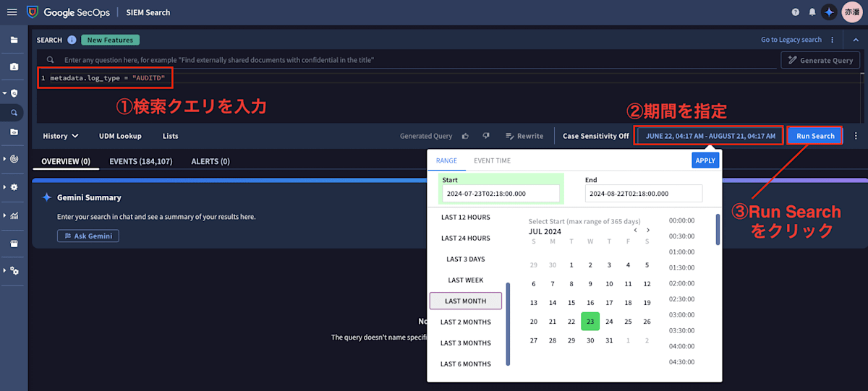Screen dimensions: 868x391
Task: Open the three-dot menu beside Run Search
Action: (x=856, y=136)
